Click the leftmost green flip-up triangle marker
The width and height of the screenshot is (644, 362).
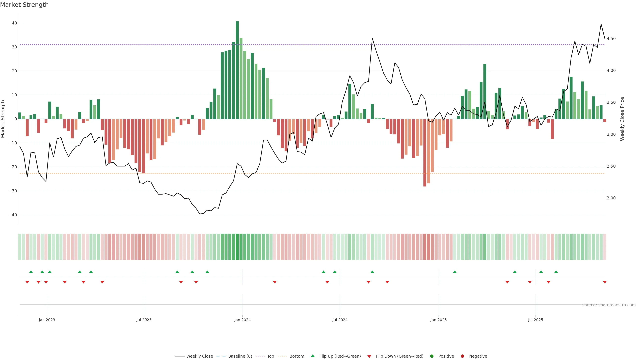(x=31, y=272)
